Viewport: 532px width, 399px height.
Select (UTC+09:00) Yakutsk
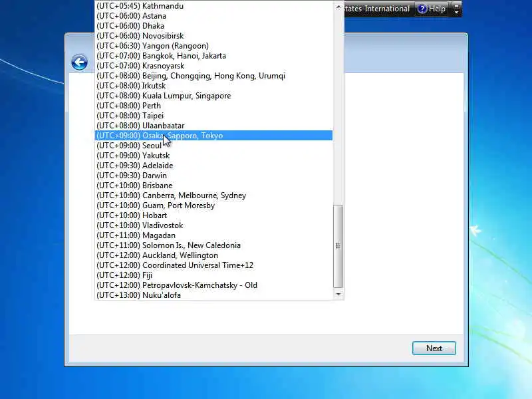click(213, 156)
